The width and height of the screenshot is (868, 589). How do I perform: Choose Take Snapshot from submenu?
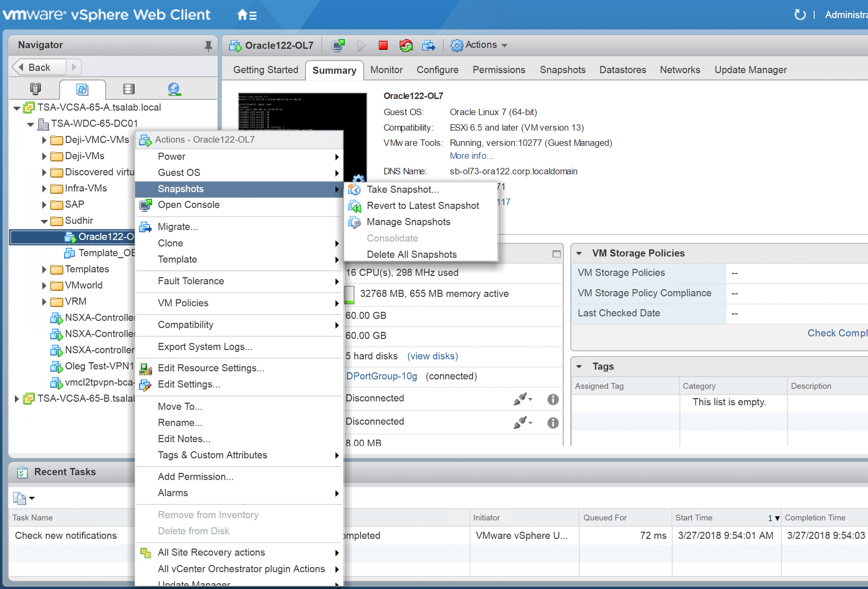tap(402, 189)
